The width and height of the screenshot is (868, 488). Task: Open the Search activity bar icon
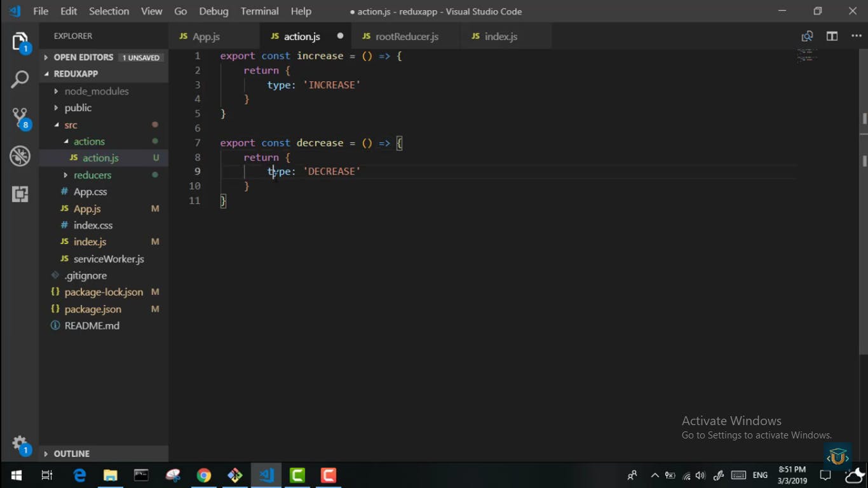(20, 79)
